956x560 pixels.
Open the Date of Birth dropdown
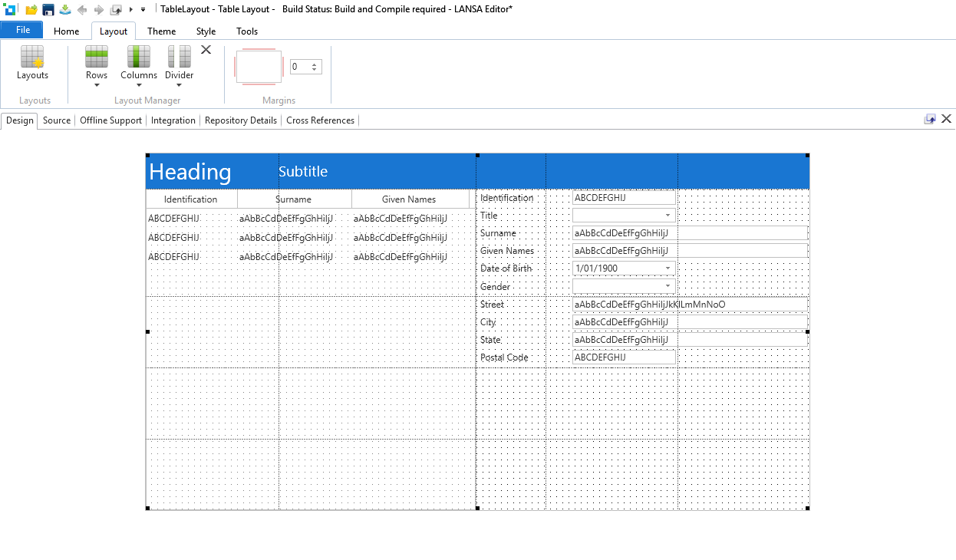(x=668, y=269)
